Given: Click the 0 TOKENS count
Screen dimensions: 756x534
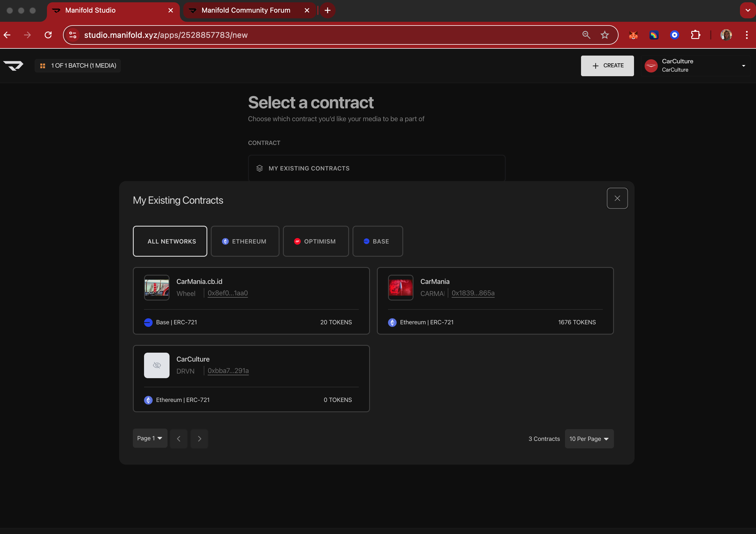Looking at the screenshot, I should click(x=338, y=400).
